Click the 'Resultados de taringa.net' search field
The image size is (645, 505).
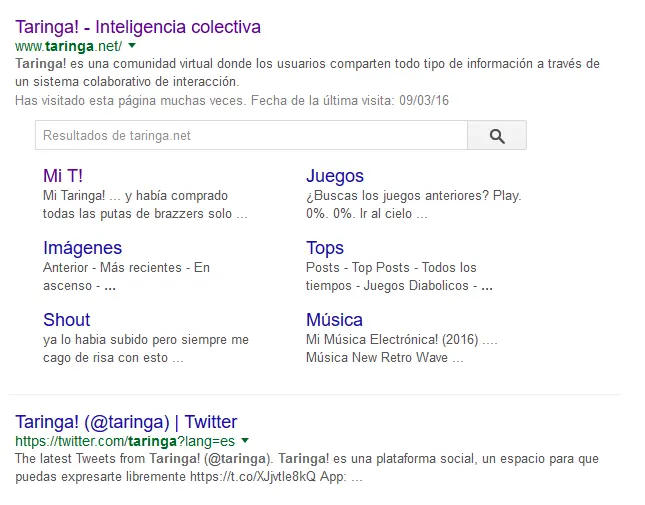click(x=251, y=135)
